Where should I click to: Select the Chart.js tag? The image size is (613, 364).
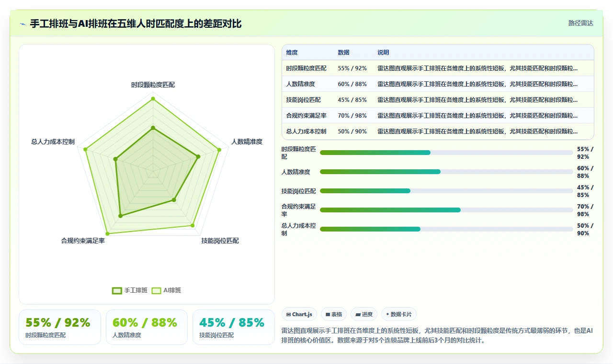[299, 314]
